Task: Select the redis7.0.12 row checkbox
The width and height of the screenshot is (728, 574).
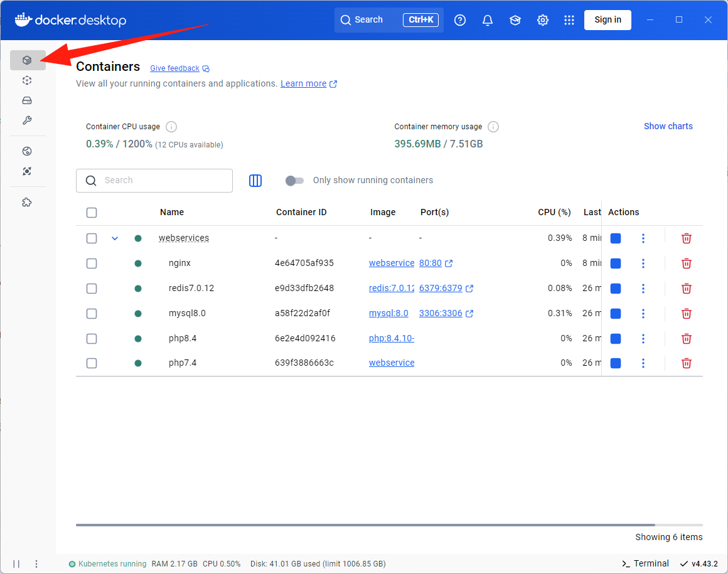Action: pyautogui.click(x=92, y=289)
